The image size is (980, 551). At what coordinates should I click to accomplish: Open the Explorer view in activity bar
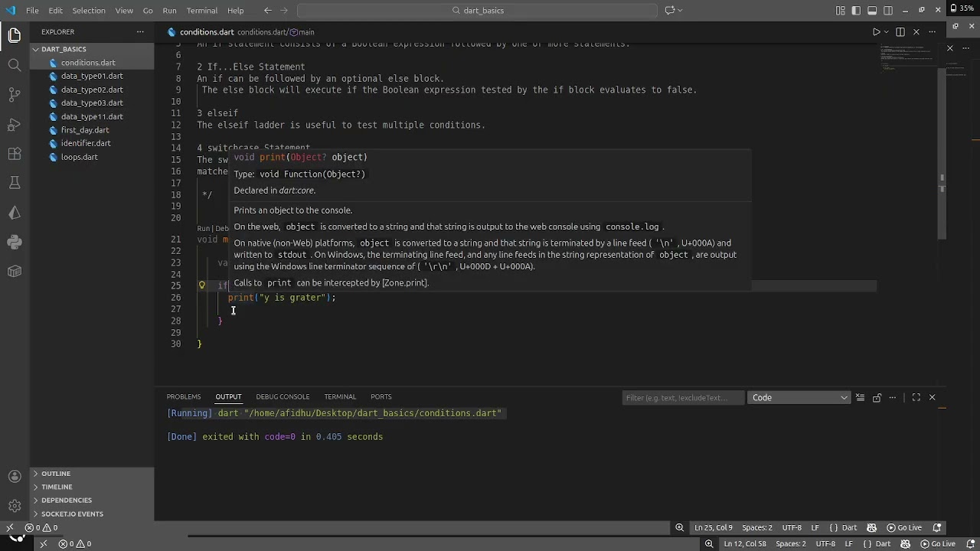pos(15,36)
